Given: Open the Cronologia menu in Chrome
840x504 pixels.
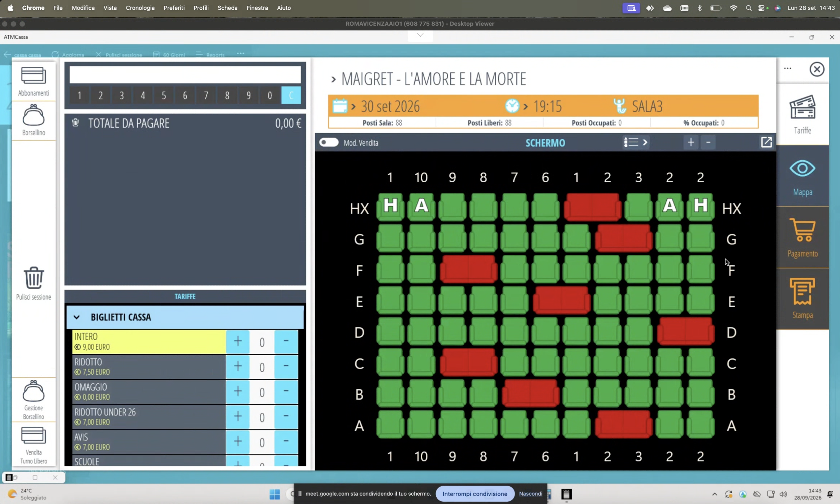Looking at the screenshot, I should 140,8.
